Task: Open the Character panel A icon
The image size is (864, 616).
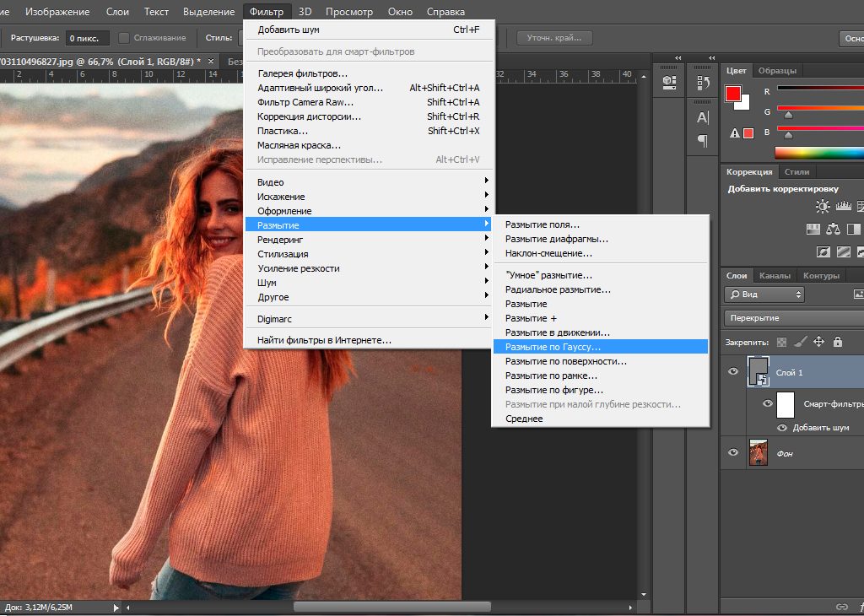Action: (x=701, y=116)
